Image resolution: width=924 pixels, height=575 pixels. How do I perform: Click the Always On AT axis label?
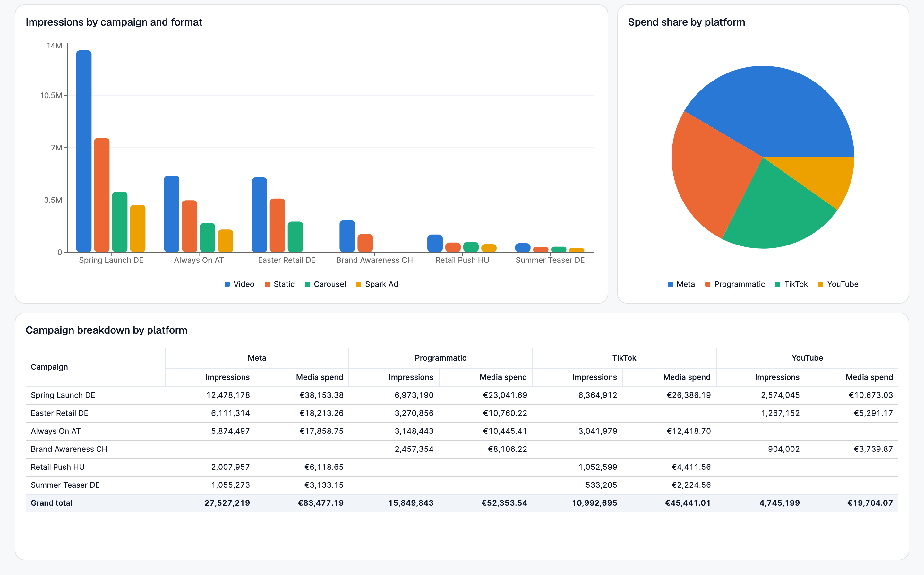pos(199,260)
